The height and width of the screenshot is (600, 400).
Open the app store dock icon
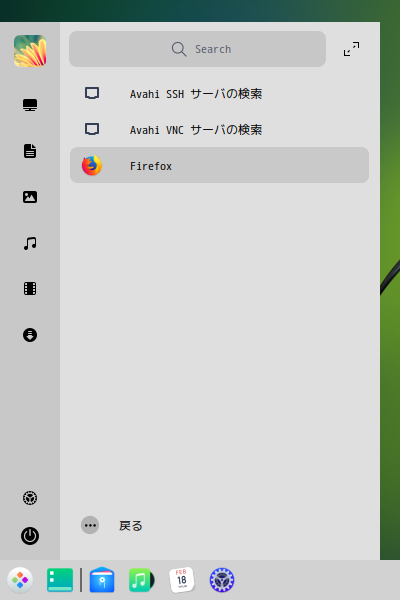(x=102, y=580)
